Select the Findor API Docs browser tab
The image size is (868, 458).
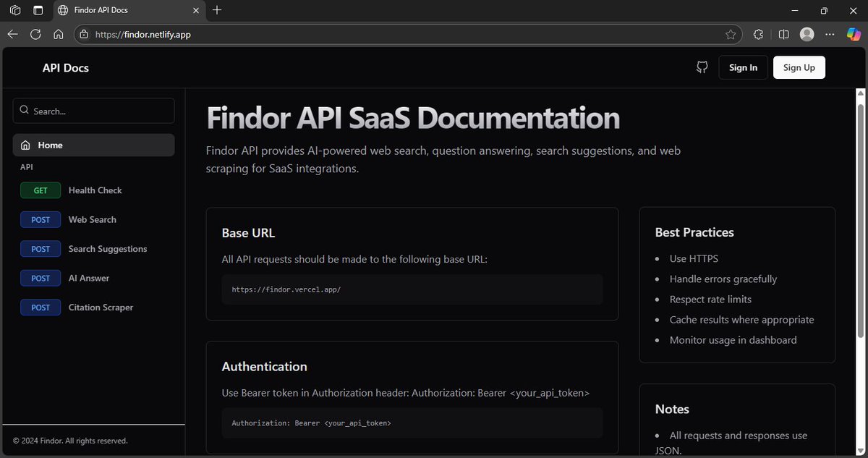pos(129,10)
